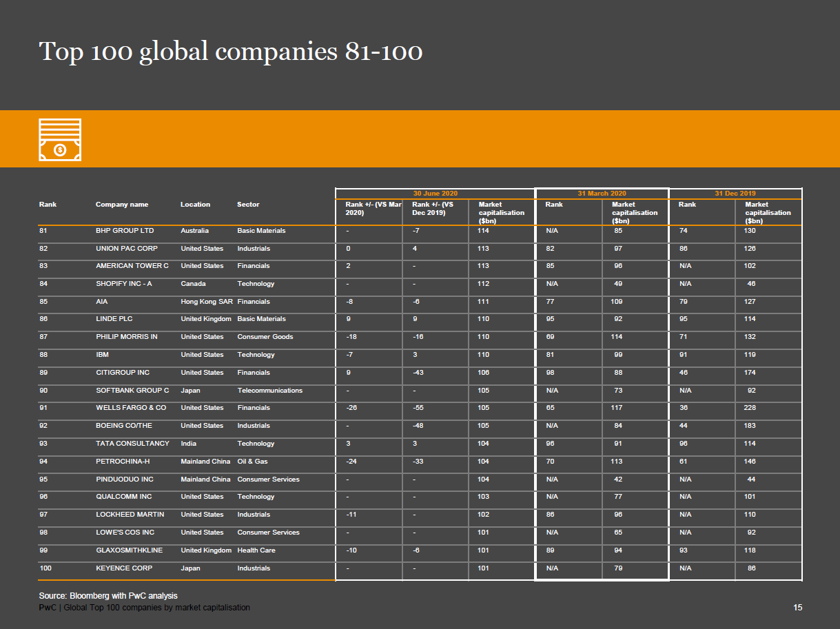Image resolution: width=840 pixels, height=629 pixels.
Task: Click the 'Health Care' sector cell
Action: tap(256, 550)
